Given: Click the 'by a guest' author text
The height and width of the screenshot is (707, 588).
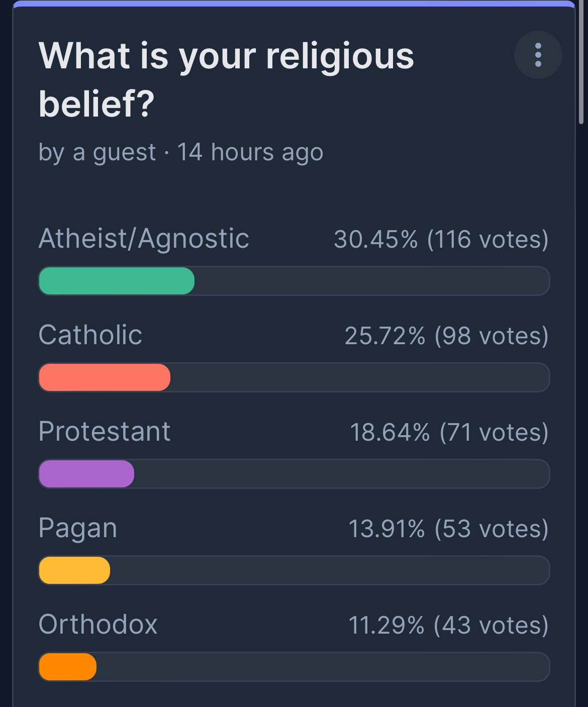Looking at the screenshot, I should 97,152.
